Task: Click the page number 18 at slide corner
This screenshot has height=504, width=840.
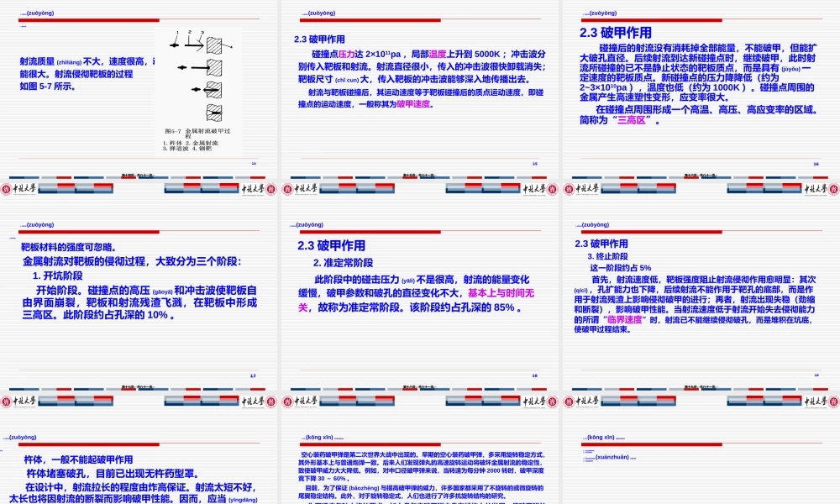Action: pyautogui.click(x=535, y=375)
